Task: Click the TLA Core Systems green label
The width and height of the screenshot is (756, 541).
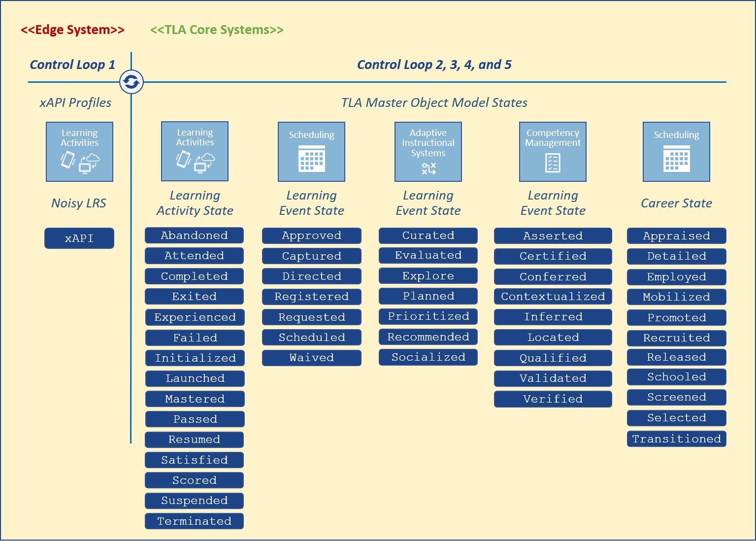Action: tap(217, 30)
